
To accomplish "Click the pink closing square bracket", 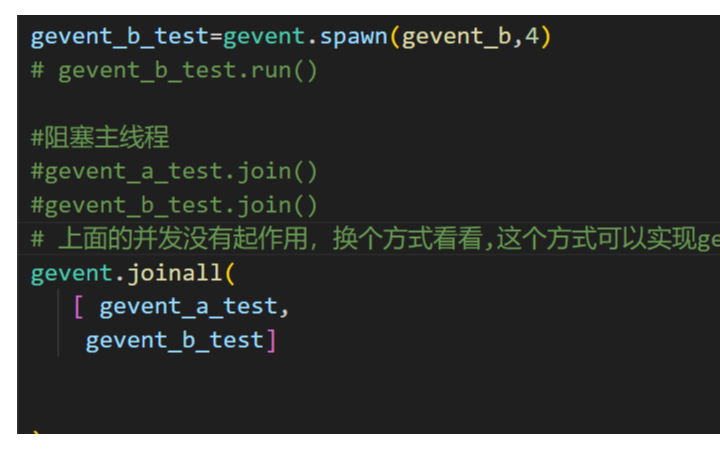I will pos(271,341).
